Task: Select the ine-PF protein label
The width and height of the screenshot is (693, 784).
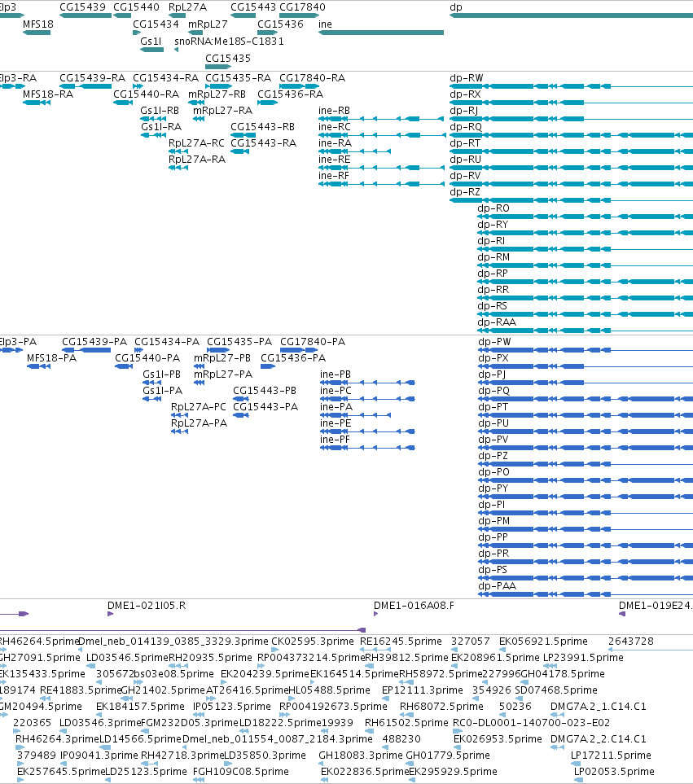Action: 335,440
